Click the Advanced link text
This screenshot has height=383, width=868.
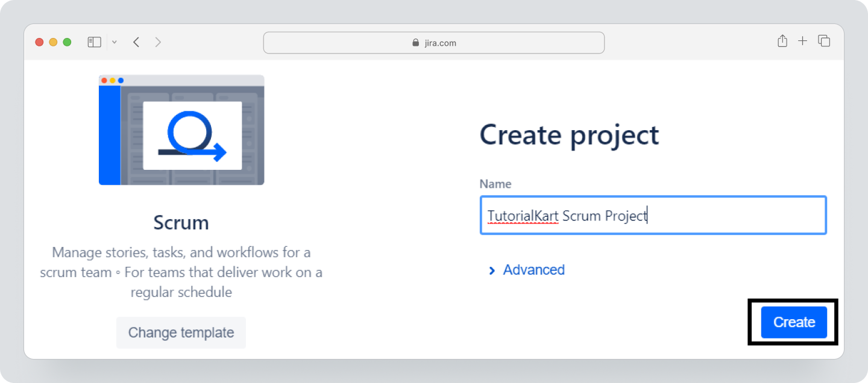point(533,270)
